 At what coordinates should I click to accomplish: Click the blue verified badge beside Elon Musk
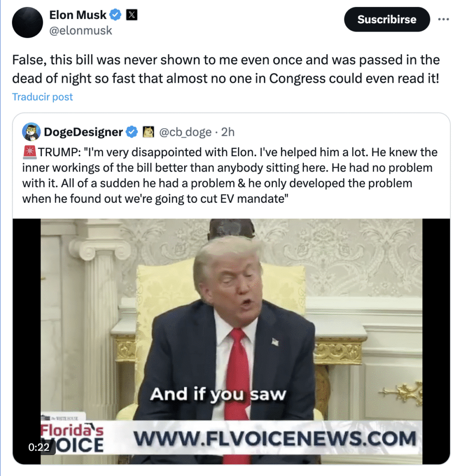click(115, 14)
